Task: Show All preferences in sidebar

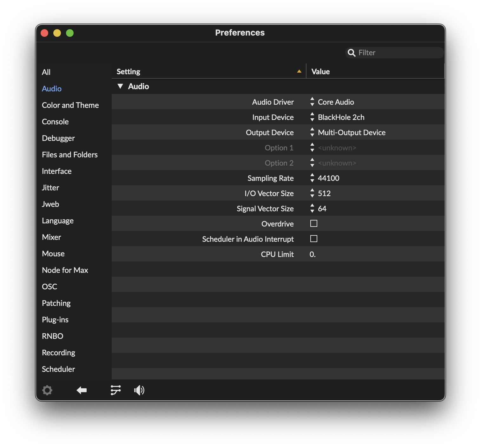Action: 46,72
